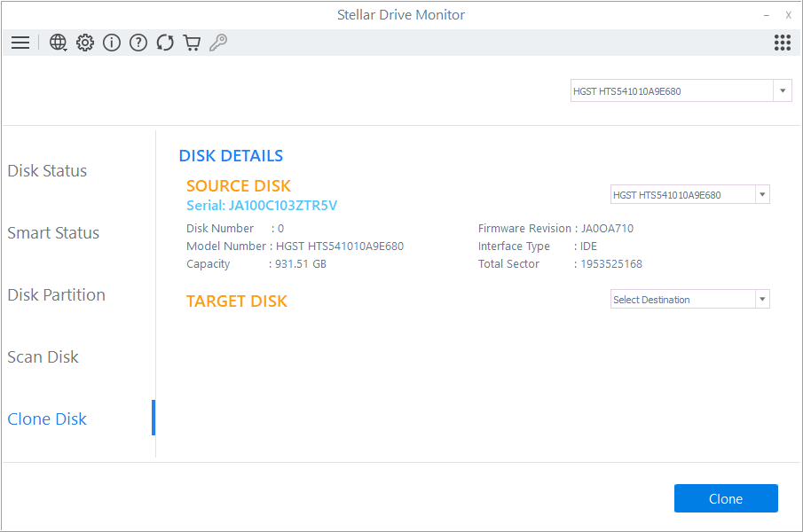Click the model number HGST HTS541010A9E680 value
Viewport: 803px width, 532px height.
tap(340, 246)
